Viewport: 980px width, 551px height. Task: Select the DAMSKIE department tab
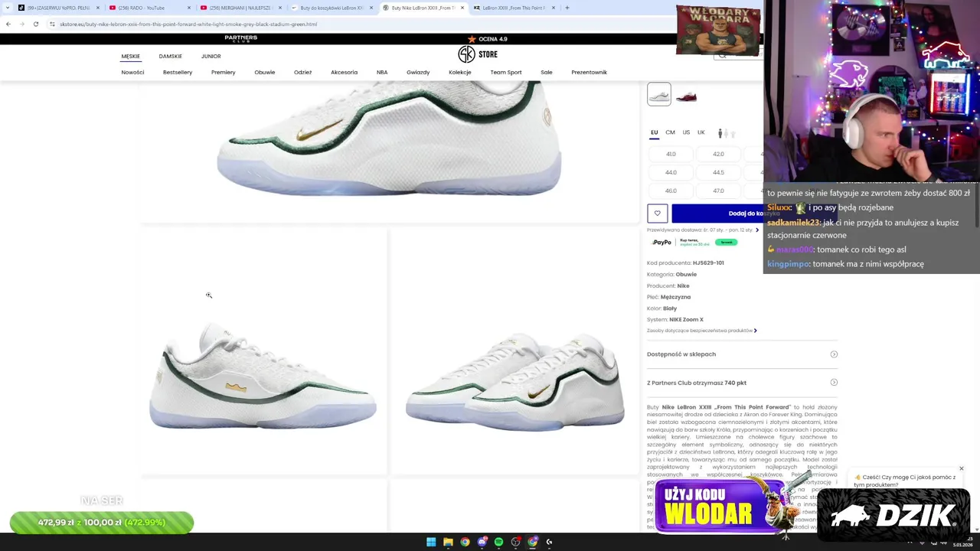tap(171, 56)
